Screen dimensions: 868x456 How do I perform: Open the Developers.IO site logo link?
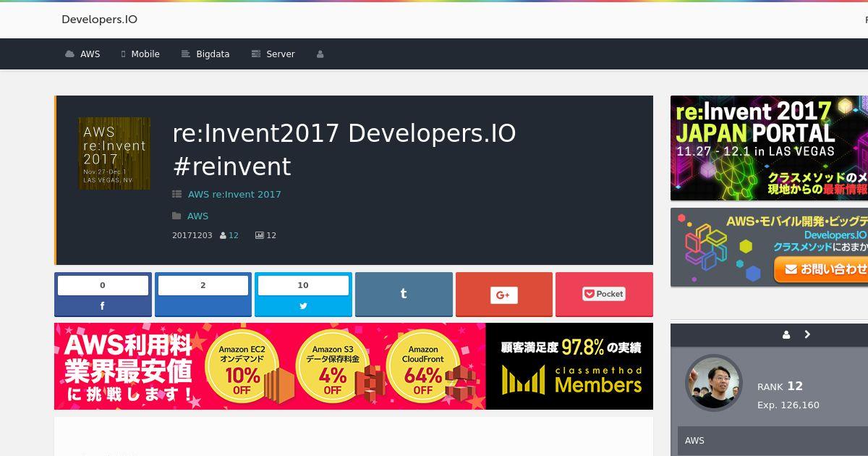[x=99, y=20]
